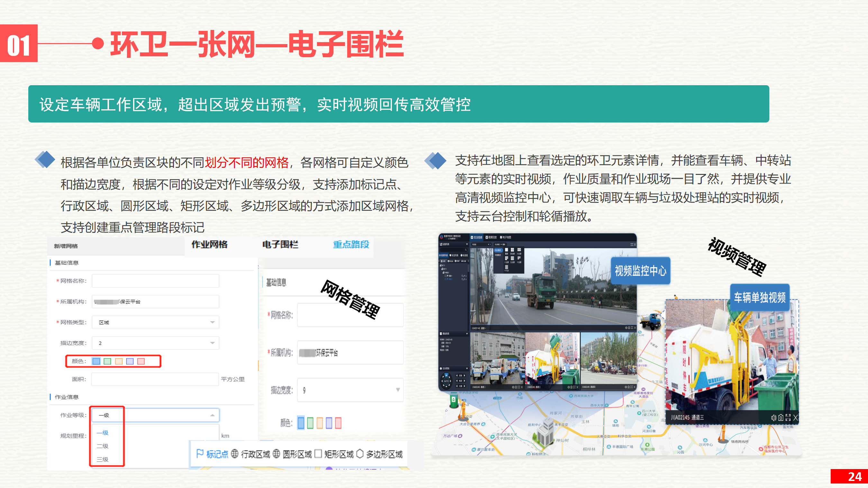Switch to 视频列表 in the device panel
Viewport: 868px width, 488px height.
click(x=443, y=256)
